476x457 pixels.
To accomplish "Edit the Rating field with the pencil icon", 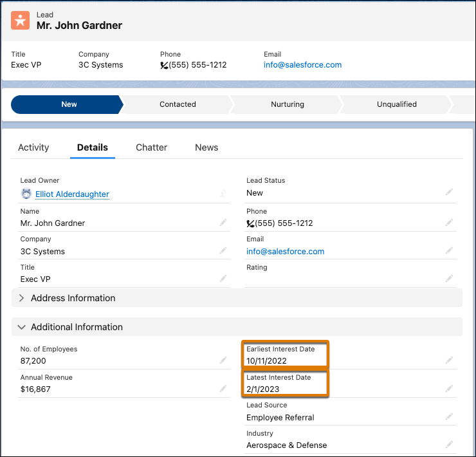I will pos(449,278).
